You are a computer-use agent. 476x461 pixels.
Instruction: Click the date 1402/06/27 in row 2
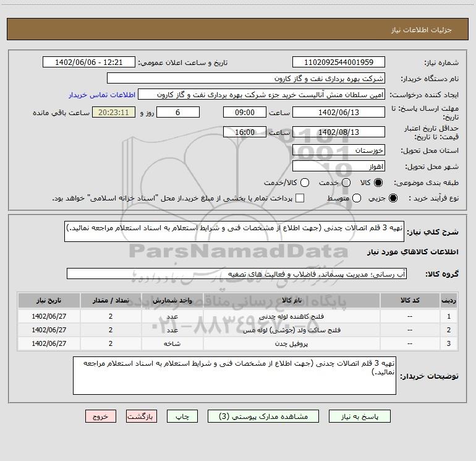coord(49,330)
